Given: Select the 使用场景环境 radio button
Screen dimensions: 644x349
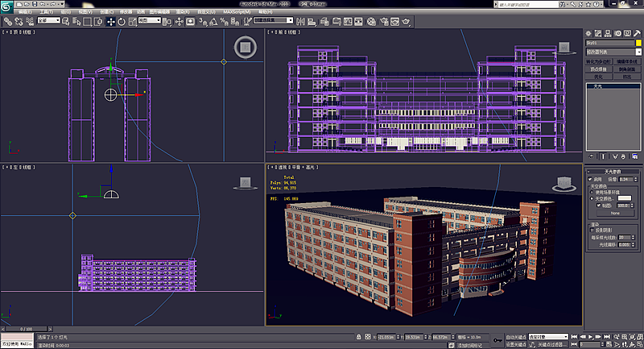Looking at the screenshot, I should click(593, 192).
